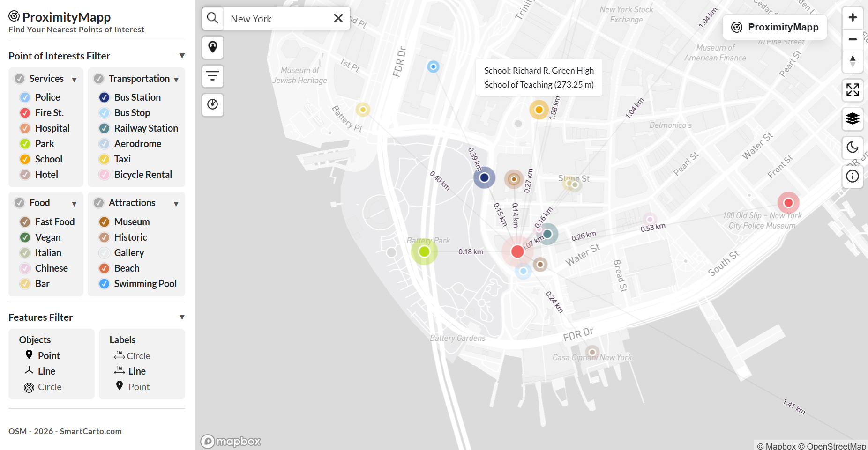Zoom in using the plus control
This screenshot has height=450, width=868.
coord(853,17)
